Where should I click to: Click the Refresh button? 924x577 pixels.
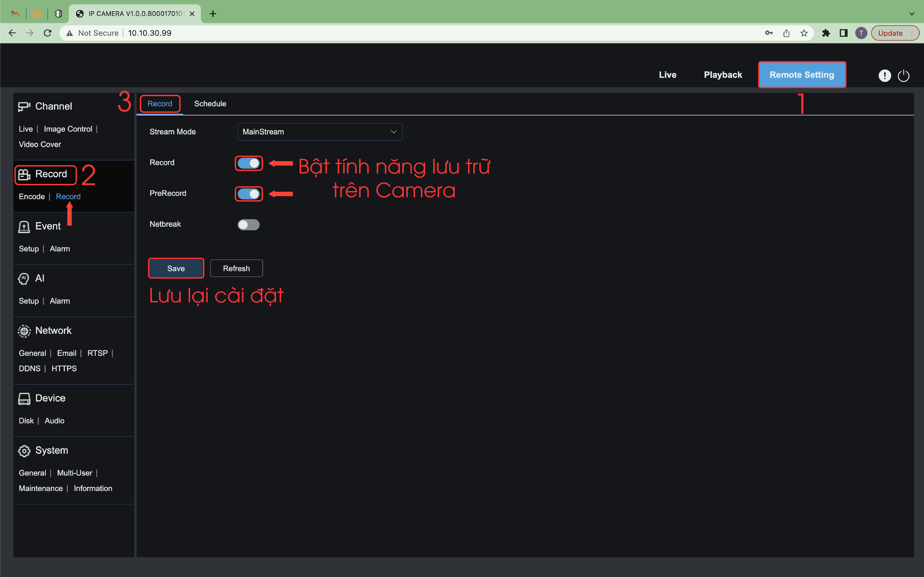tap(236, 268)
